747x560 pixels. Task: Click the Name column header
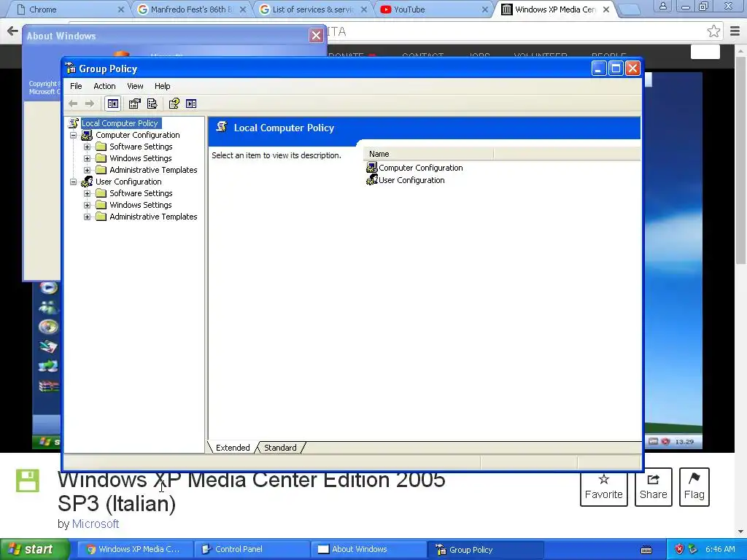click(x=428, y=154)
